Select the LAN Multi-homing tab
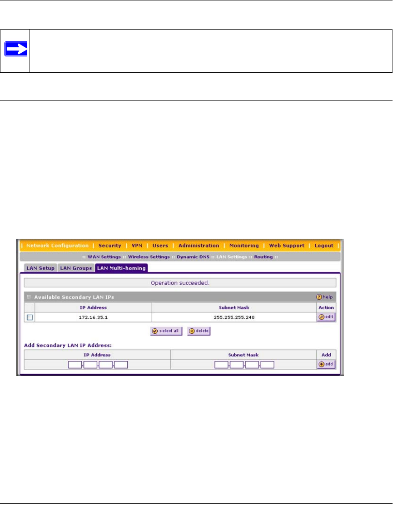 tap(121, 268)
